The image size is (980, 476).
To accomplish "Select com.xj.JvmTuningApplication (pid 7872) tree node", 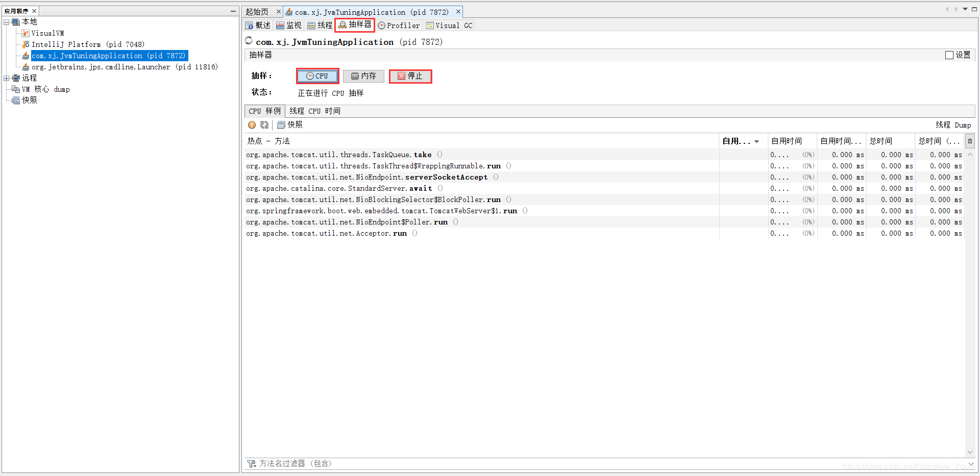I will pos(109,56).
